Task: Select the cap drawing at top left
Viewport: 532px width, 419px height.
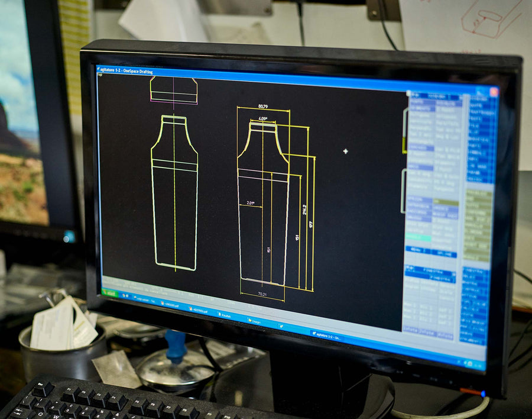Action: 173,89
